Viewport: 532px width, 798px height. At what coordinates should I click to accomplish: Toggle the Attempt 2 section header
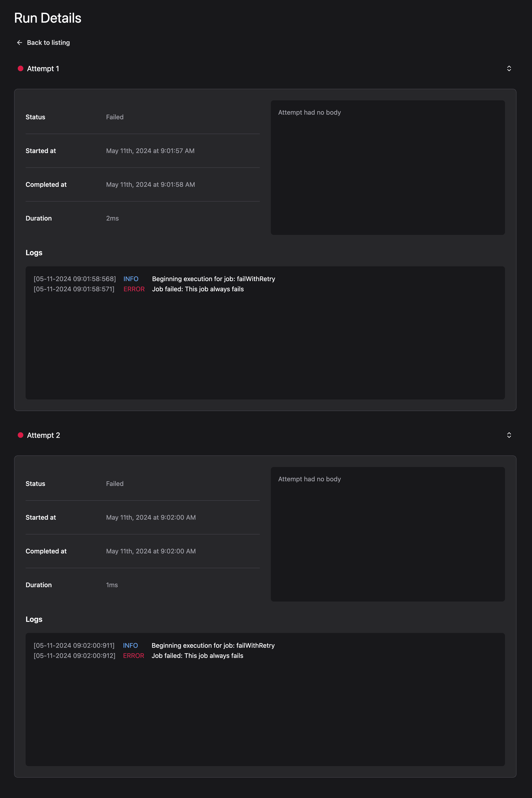[x=265, y=435]
